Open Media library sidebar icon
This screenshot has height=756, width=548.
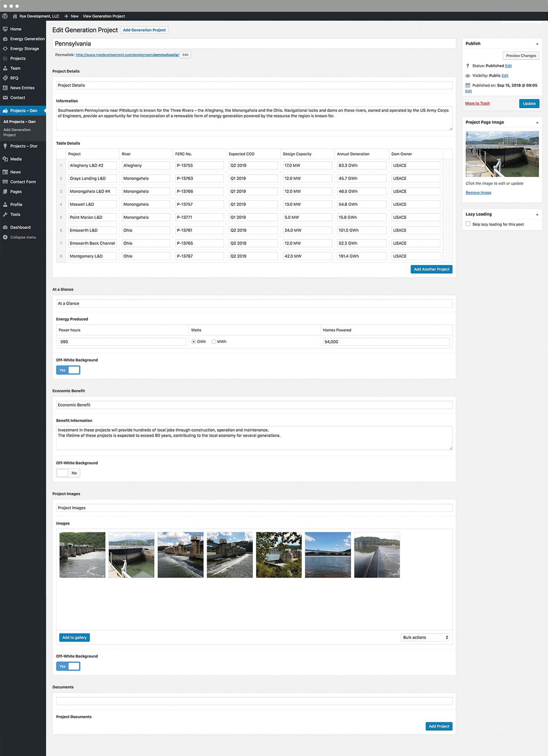[5, 159]
